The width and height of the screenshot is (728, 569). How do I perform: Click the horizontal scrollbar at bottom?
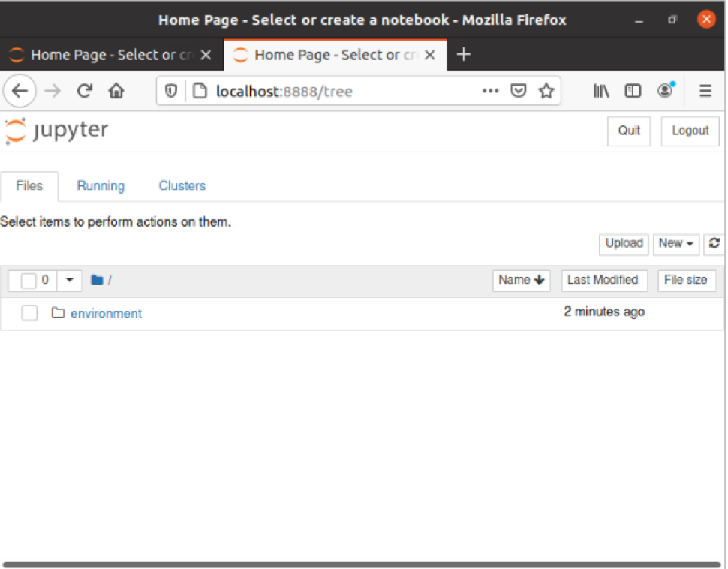coord(362,564)
